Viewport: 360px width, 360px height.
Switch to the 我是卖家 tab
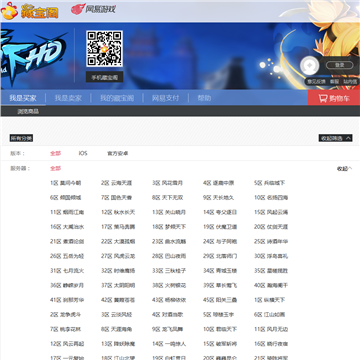coord(68,98)
